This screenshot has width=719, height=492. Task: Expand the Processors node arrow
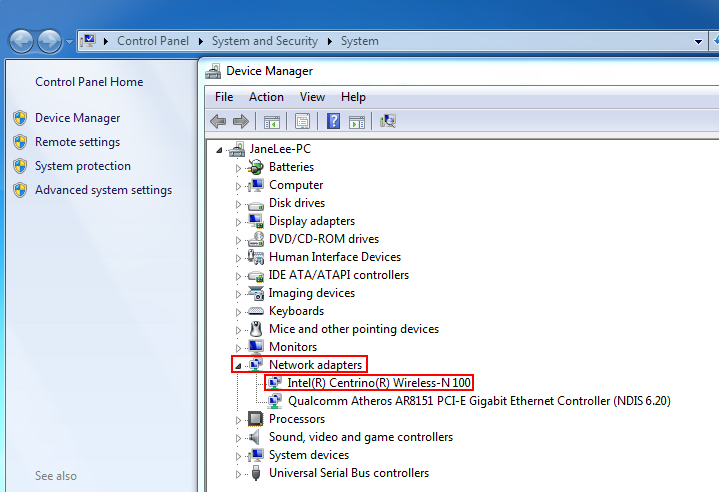tap(238, 420)
